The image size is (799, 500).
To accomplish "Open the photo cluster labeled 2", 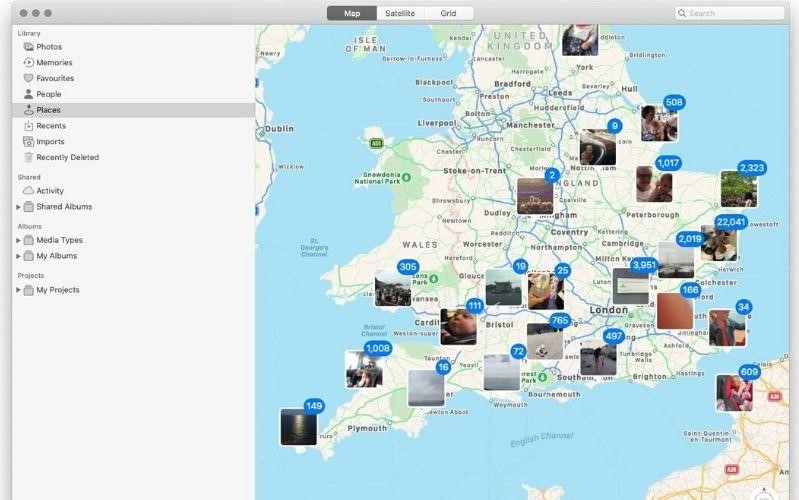I will tap(535, 196).
